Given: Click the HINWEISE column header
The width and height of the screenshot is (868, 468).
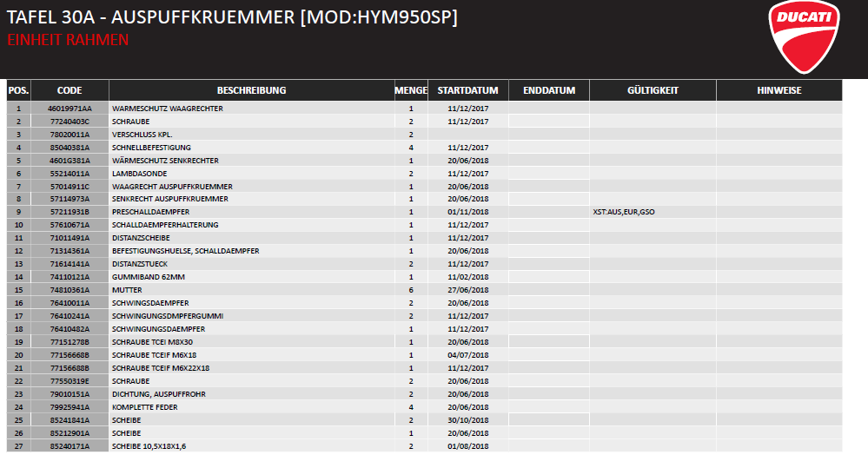Looking at the screenshot, I should [x=779, y=90].
